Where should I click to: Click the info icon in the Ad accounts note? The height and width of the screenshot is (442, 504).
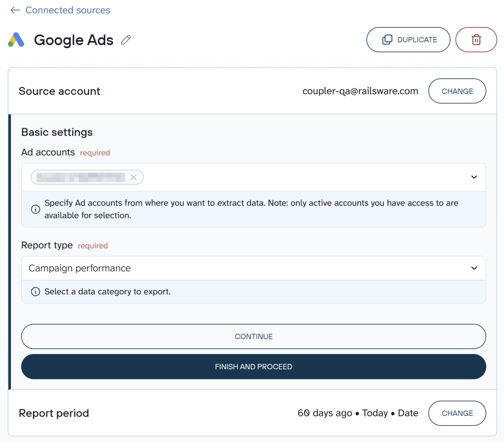coord(35,209)
